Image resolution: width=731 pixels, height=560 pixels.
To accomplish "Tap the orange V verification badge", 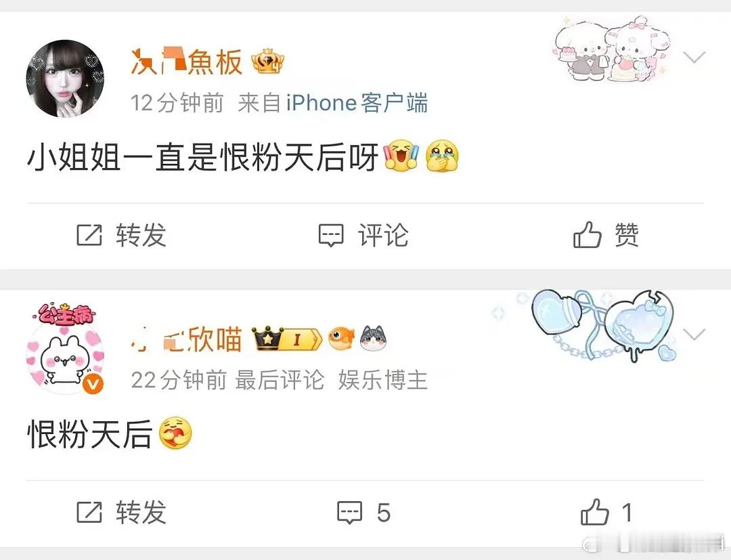I will click(x=93, y=384).
